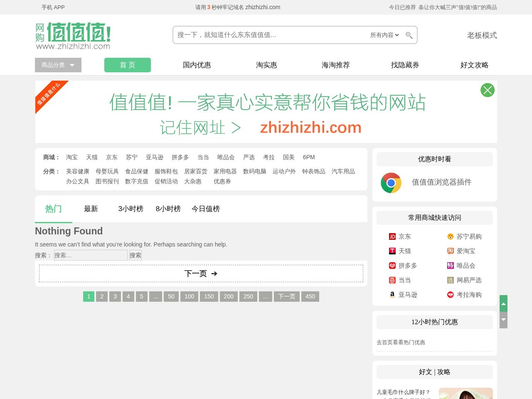Go to last page 450

(310, 296)
